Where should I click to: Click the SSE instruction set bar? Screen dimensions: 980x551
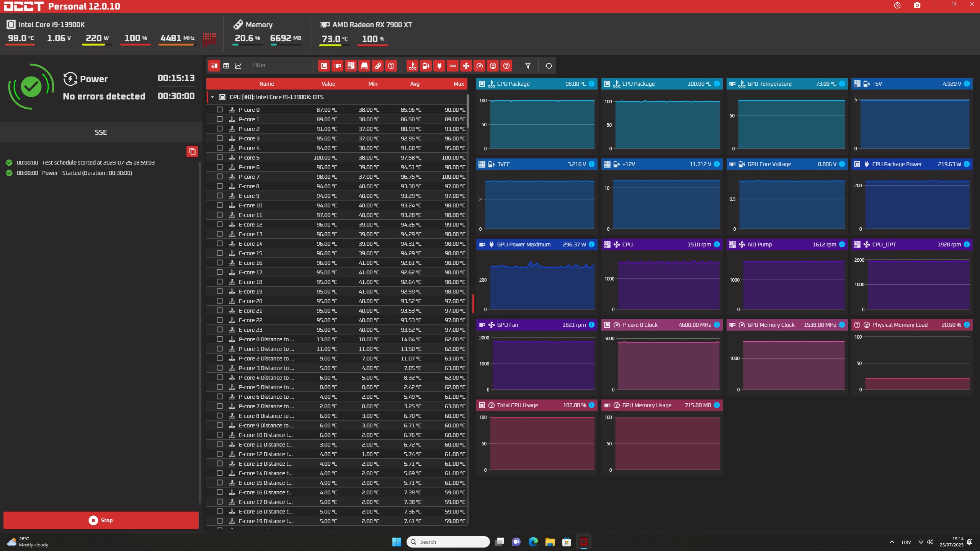[x=101, y=132]
